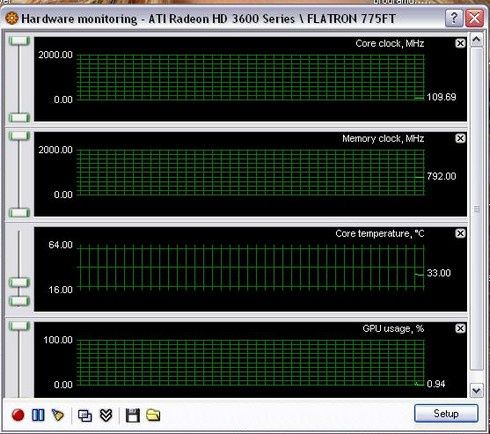This screenshot has width=490, height=434.
Task: Click the clear history brush icon
Action: click(58, 415)
